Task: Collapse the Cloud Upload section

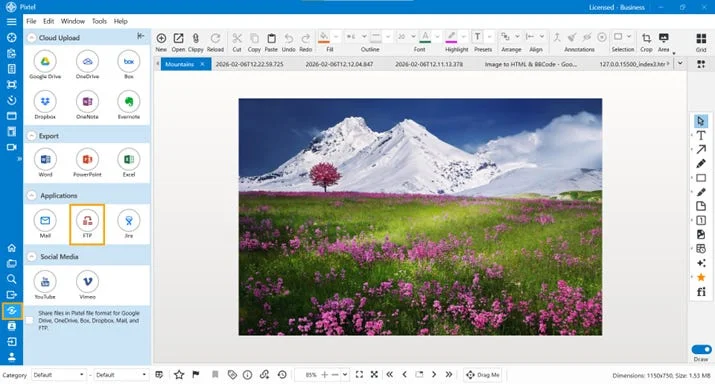Action: (31, 38)
